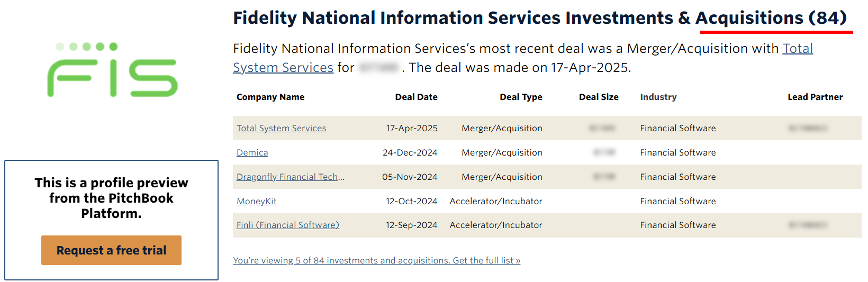Click the blurred deal size for Demica
The width and height of the screenshot is (868, 282).
604,152
